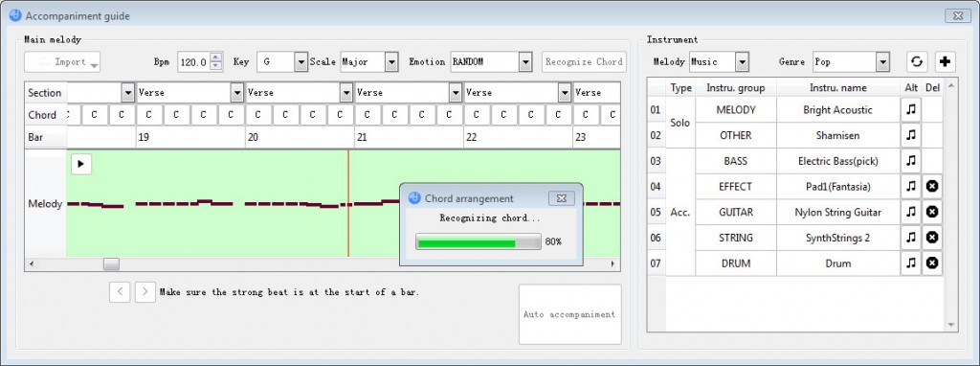This screenshot has width=980, height=366.
Task: Open alternate instrument for Pad1(Fantasia)
Action: [x=911, y=187]
